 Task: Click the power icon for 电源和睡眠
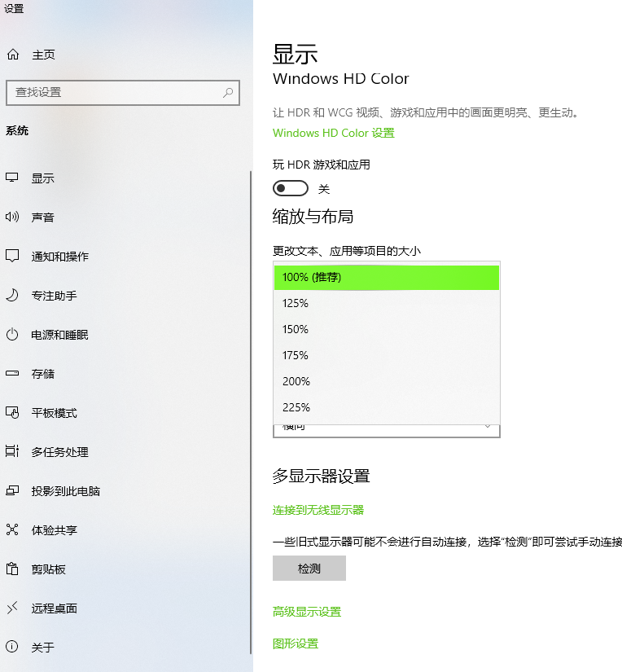point(12,334)
